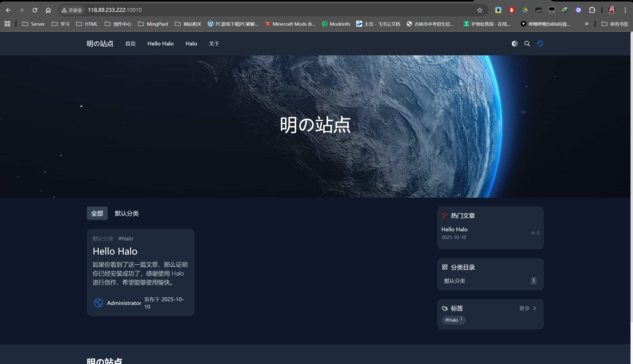Click the trending icon beside 热门文章
The height and width of the screenshot is (364, 633).
point(445,215)
